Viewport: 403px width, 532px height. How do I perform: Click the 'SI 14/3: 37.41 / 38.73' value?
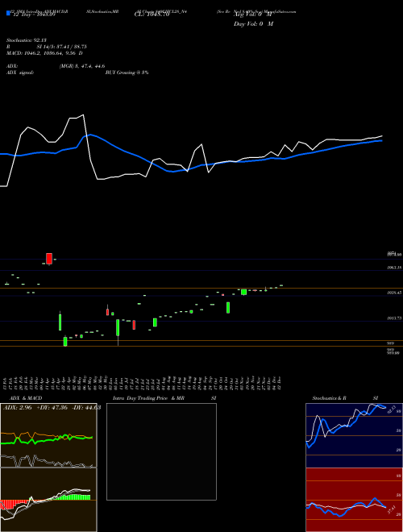coord(62,47)
